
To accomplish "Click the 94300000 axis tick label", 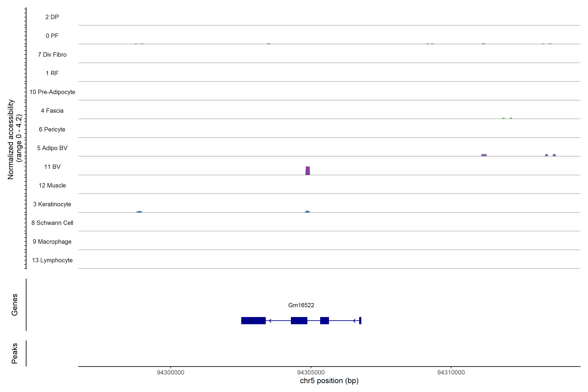I will 171,372.
